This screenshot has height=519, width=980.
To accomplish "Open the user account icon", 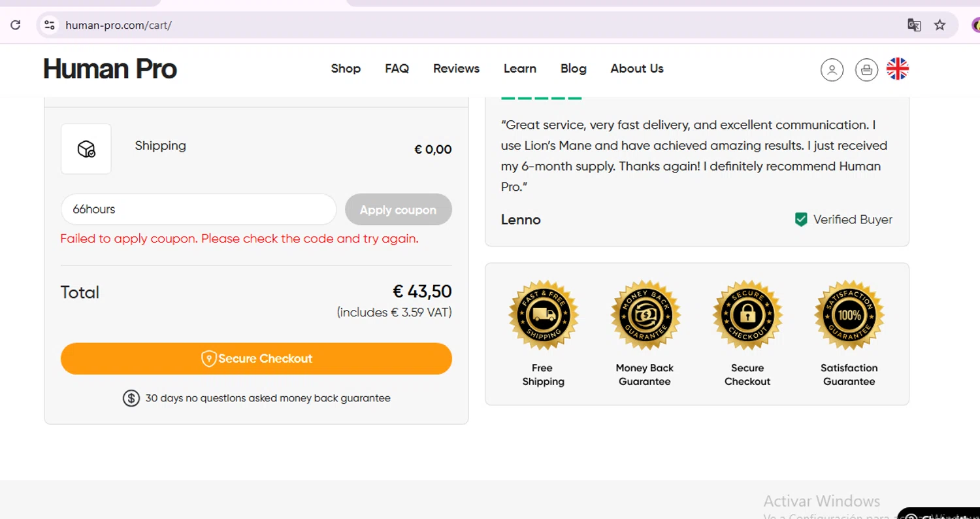I will (x=832, y=69).
